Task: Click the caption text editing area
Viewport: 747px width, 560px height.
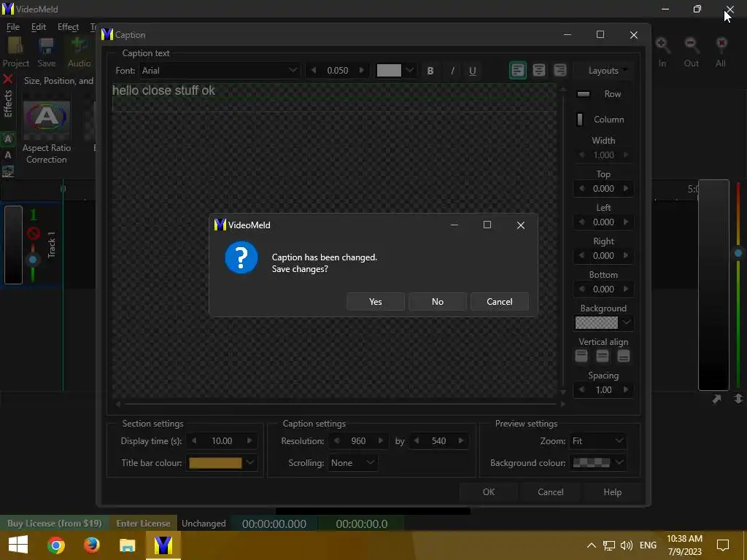Action: coord(334,241)
